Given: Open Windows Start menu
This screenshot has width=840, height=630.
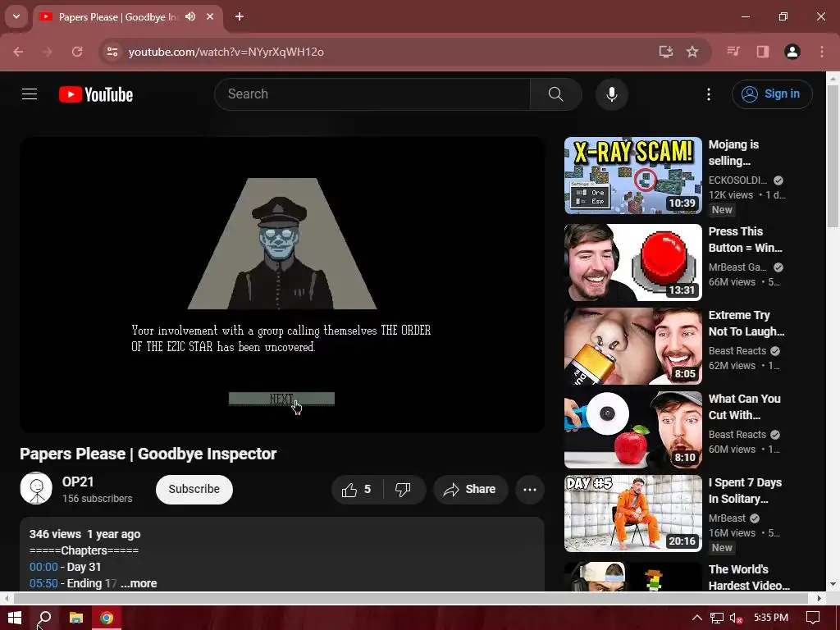Looking at the screenshot, I should [x=15, y=618].
